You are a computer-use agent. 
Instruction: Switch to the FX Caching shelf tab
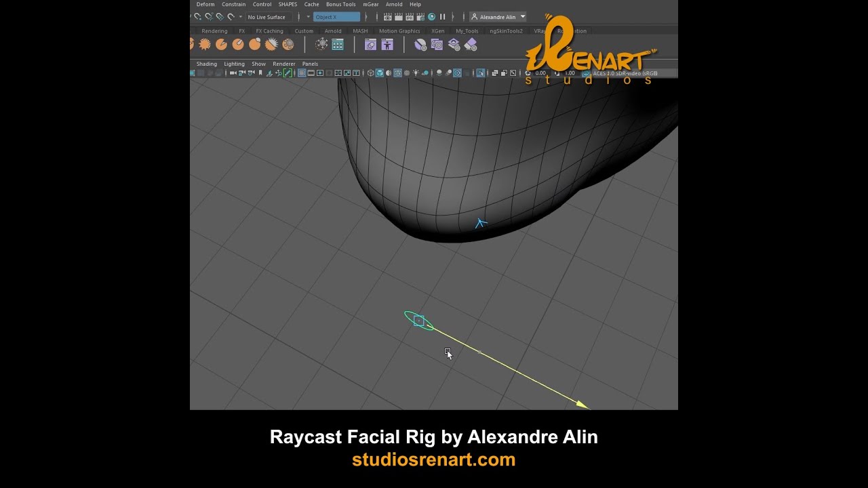click(x=269, y=31)
